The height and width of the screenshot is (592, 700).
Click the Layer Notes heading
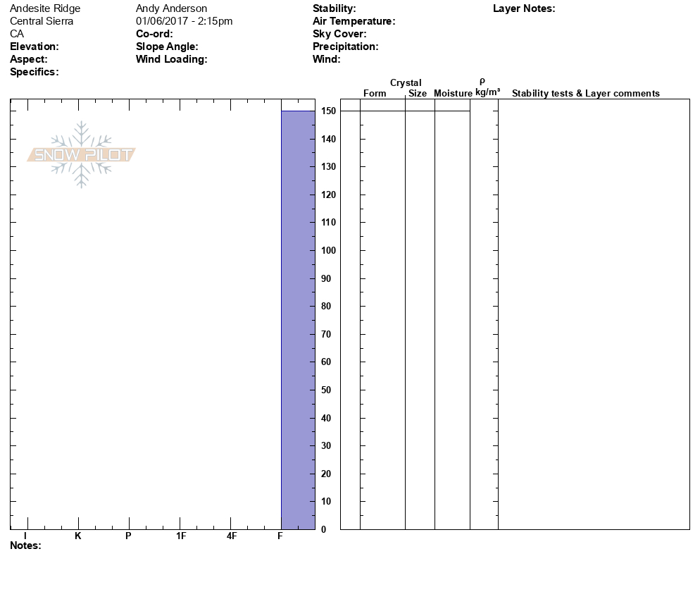(524, 8)
